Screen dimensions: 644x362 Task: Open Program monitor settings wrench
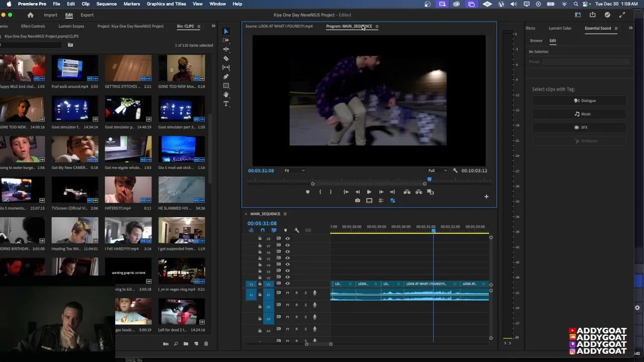click(x=455, y=170)
